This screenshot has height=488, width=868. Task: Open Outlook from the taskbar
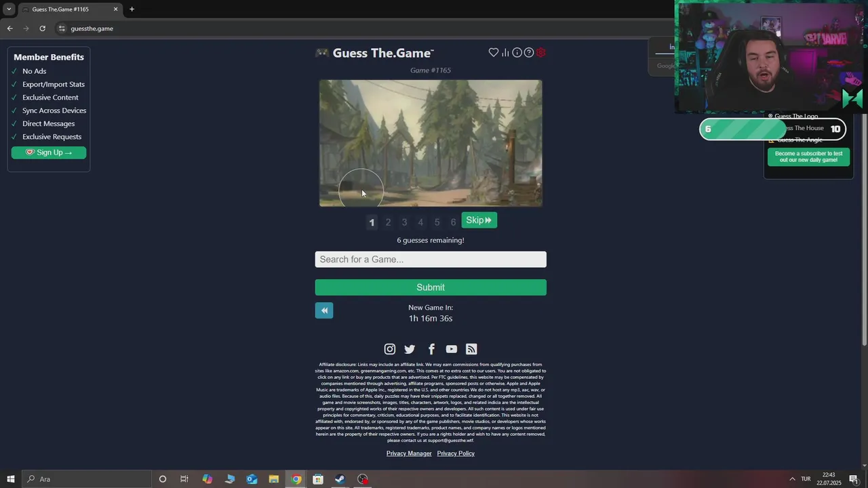coord(252,479)
